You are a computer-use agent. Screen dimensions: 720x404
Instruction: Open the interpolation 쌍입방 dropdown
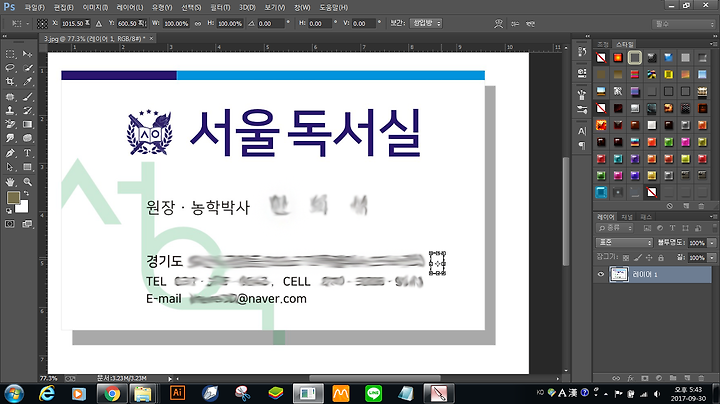click(426, 23)
